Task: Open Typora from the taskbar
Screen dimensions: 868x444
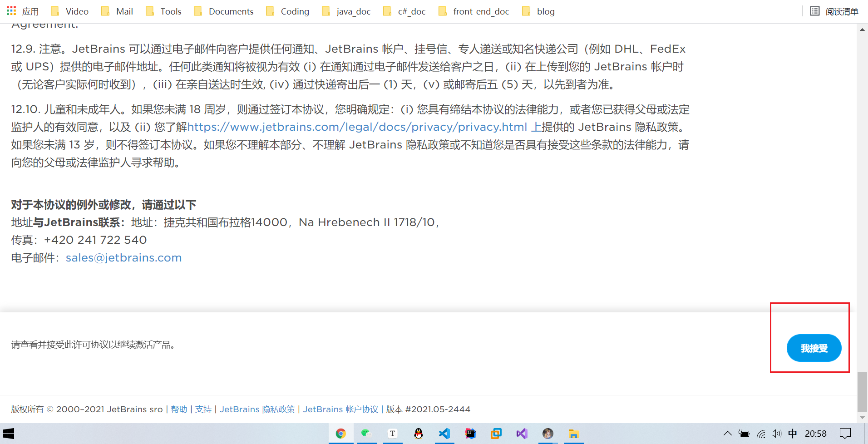Action: click(x=393, y=434)
